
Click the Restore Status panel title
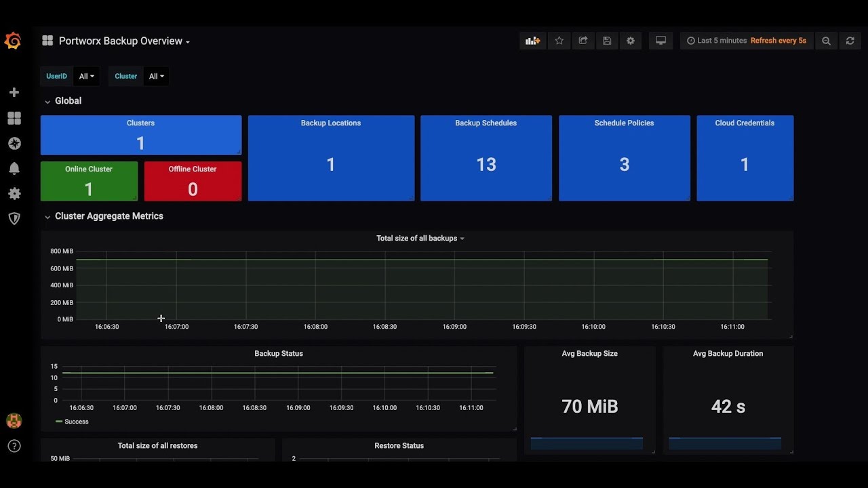[399, 446]
